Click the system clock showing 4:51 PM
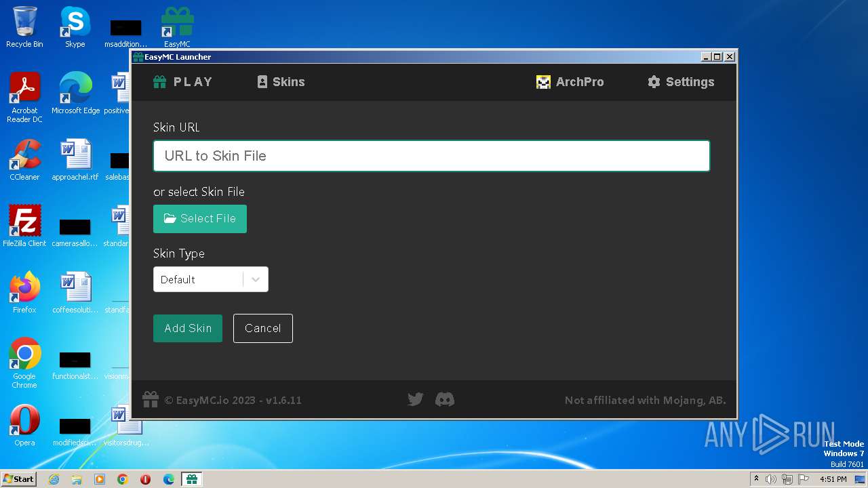Screen dimensions: 868x488 [x=833, y=479]
